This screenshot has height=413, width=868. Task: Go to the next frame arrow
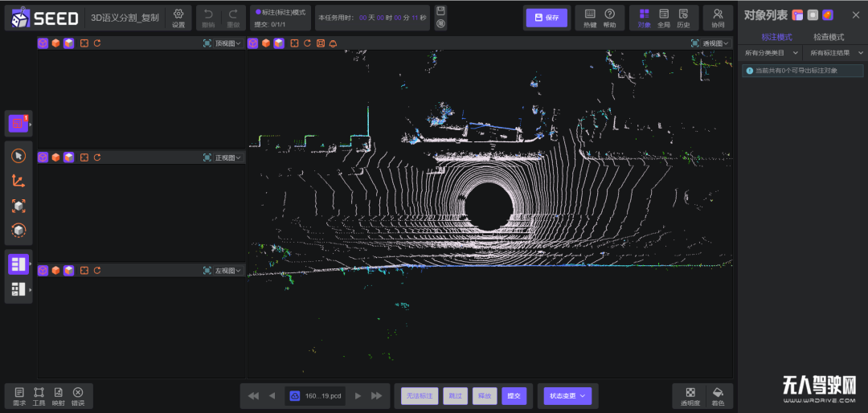(x=358, y=396)
